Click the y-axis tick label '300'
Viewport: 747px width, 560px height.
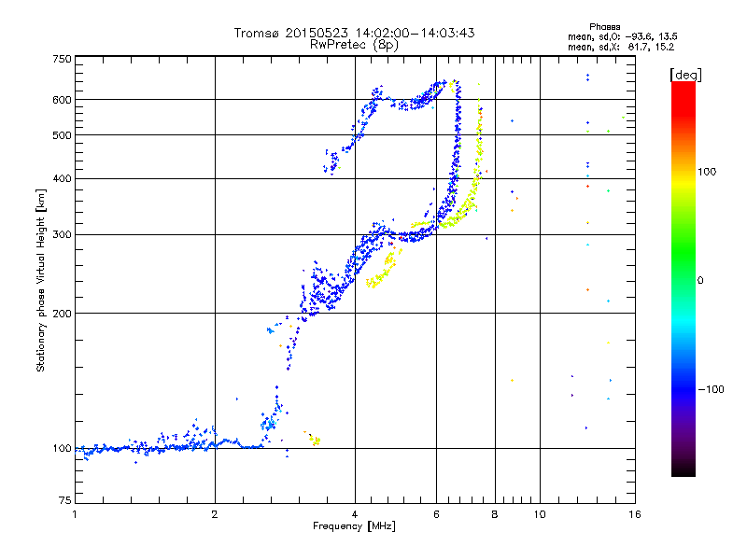(x=62, y=234)
